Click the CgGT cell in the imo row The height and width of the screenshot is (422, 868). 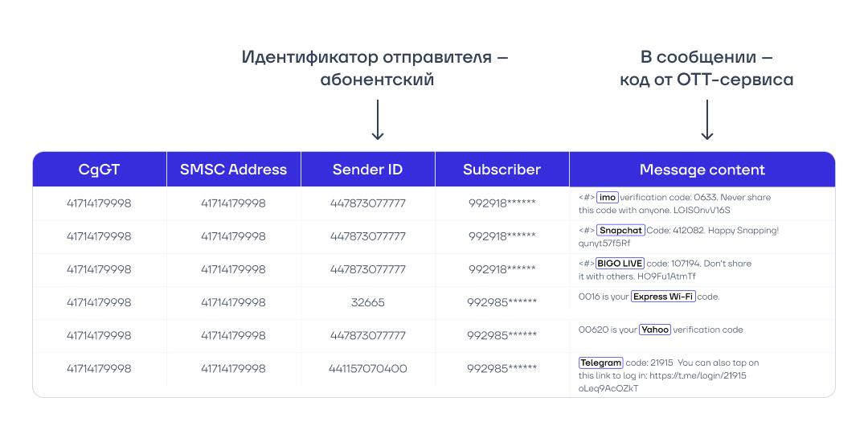pyautogui.click(x=99, y=203)
